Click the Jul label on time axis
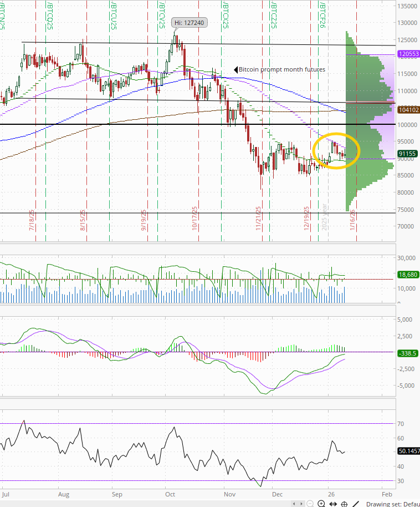Image resolution: width=420 pixels, height=507 pixels. pos(5,494)
